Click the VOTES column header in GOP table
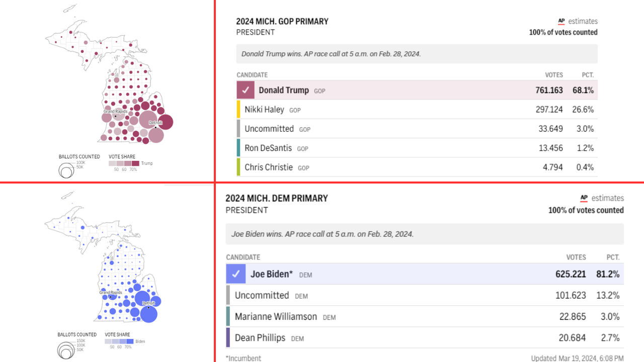Screen dimensions: 644x362 coord(554,75)
